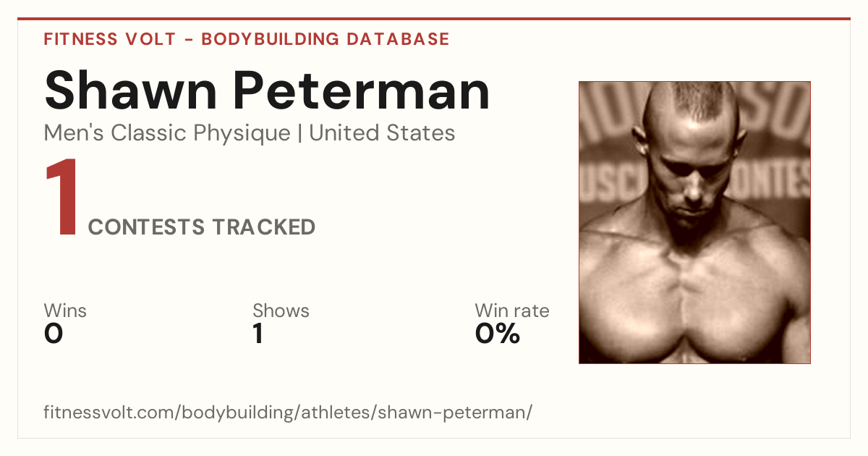The width and height of the screenshot is (868, 456).
Task: Click the United States country text
Action: pyautogui.click(x=382, y=133)
